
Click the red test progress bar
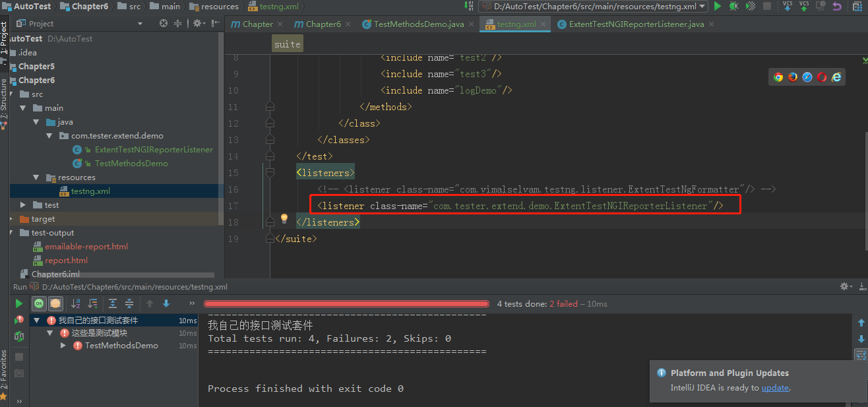(346, 304)
